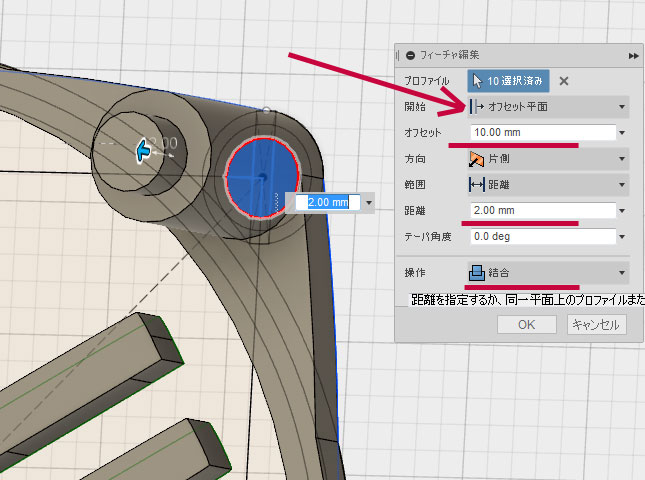The height and width of the screenshot is (480, 645).
Task: Click the profile selection button showing 10選択済み
Action: (x=507, y=81)
